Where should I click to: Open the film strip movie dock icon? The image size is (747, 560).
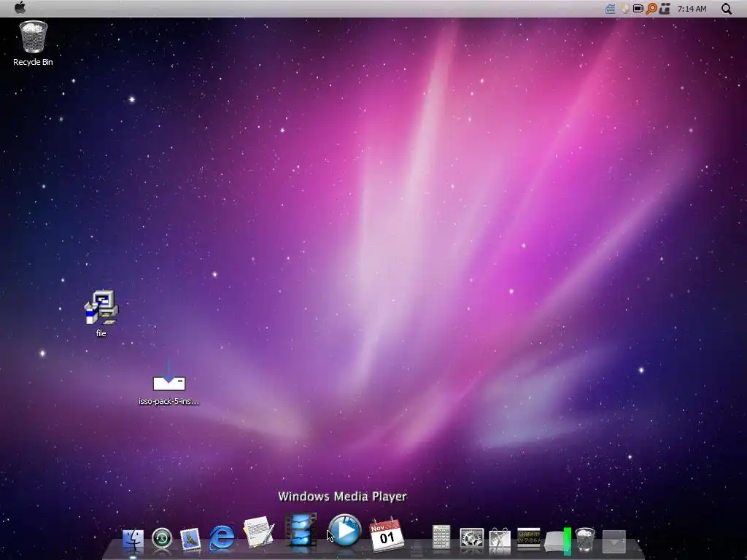point(301,529)
